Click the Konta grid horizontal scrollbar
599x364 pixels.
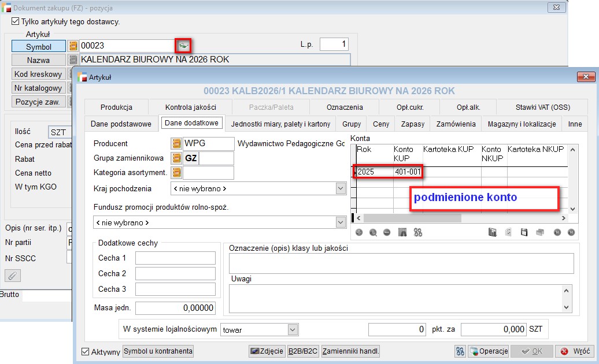point(460,218)
